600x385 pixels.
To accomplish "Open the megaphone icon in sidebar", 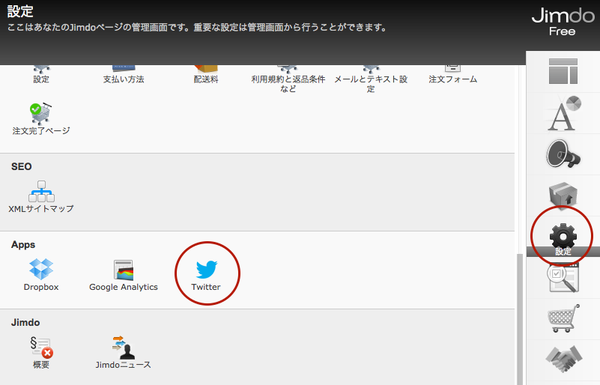I will [563, 154].
